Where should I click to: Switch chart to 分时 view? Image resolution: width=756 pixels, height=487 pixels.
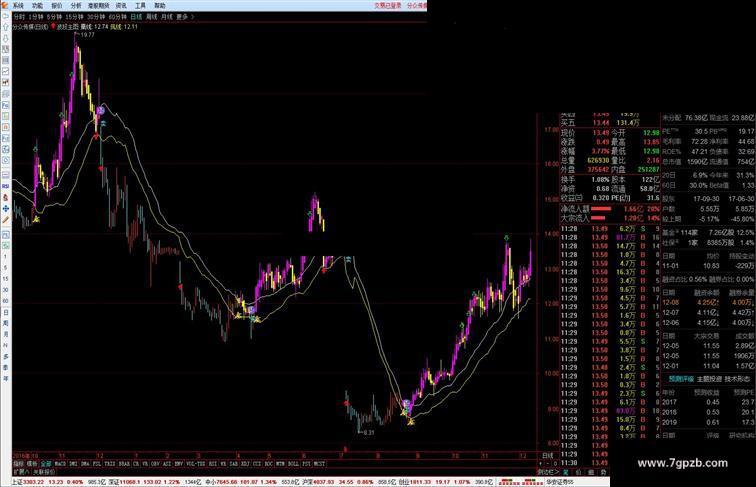[19, 16]
